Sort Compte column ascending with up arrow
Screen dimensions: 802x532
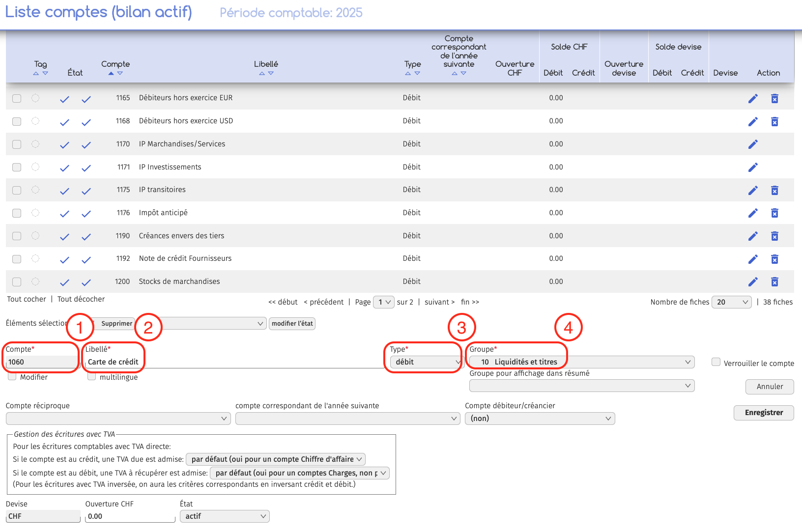coord(111,73)
